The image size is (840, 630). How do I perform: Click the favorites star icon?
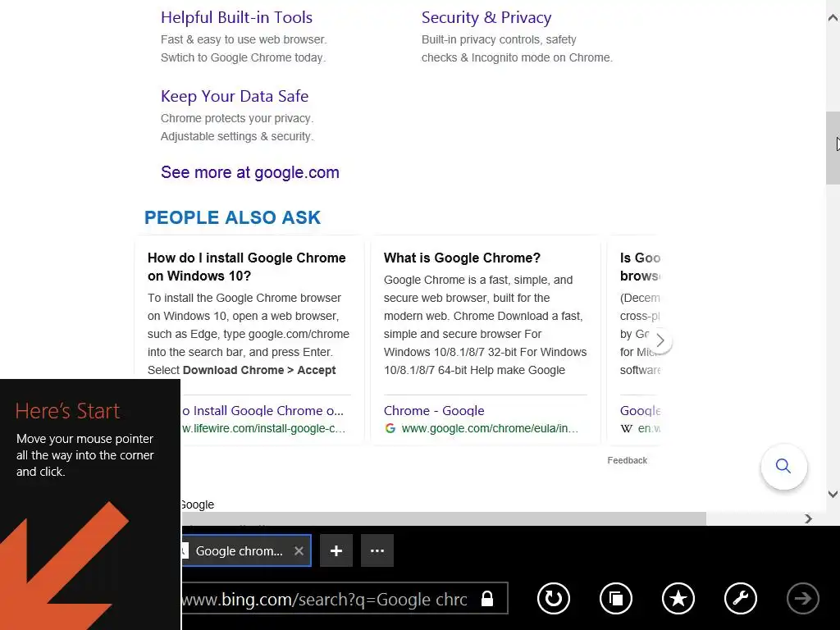click(678, 598)
